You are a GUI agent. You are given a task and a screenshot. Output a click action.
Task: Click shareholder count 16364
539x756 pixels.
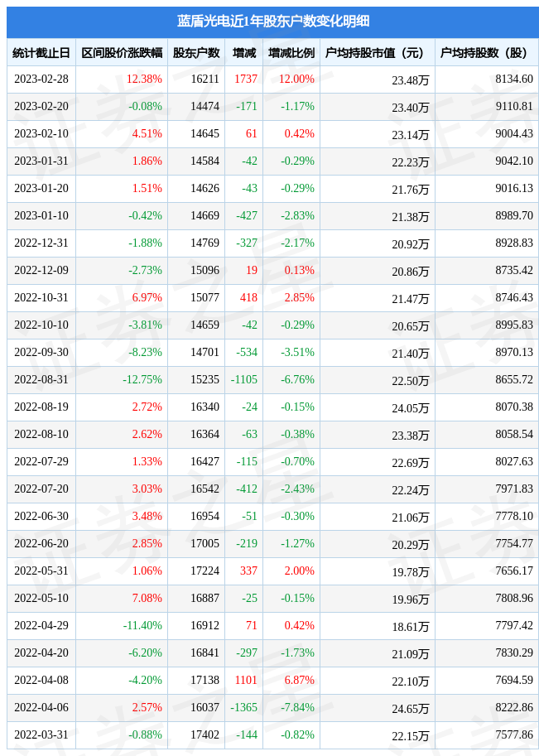[205, 435]
